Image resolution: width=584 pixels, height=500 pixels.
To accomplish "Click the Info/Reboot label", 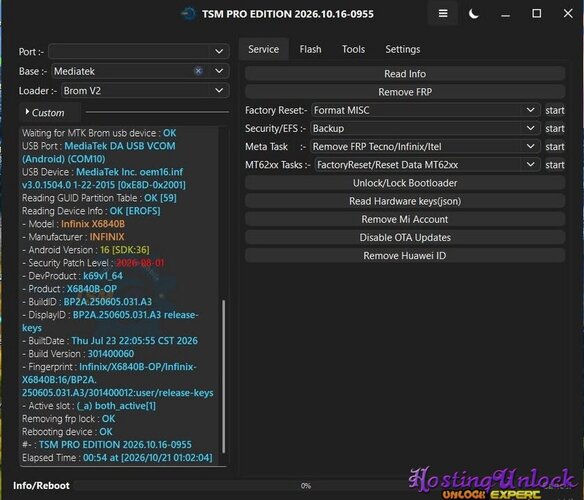I will pyautogui.click(x=41, y=486).
